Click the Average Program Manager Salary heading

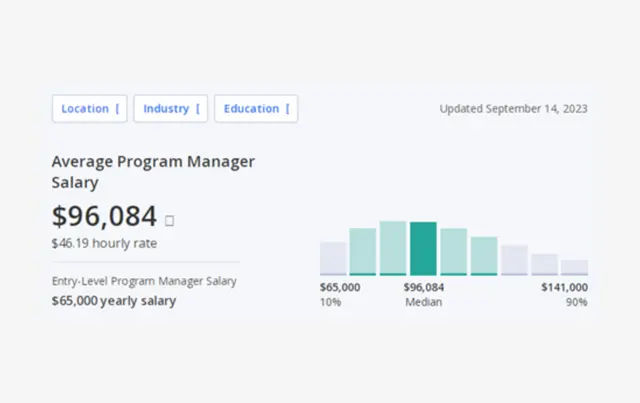tap(153, 172)
